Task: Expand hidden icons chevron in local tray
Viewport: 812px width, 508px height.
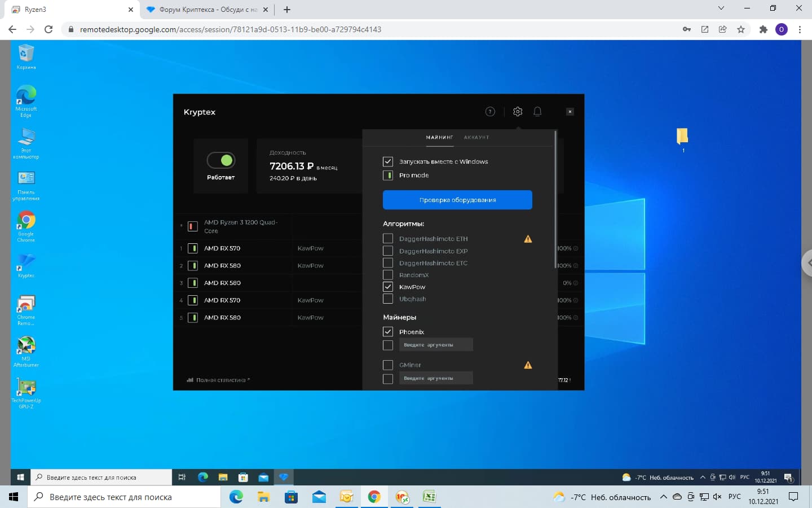Action: [664, 497]
